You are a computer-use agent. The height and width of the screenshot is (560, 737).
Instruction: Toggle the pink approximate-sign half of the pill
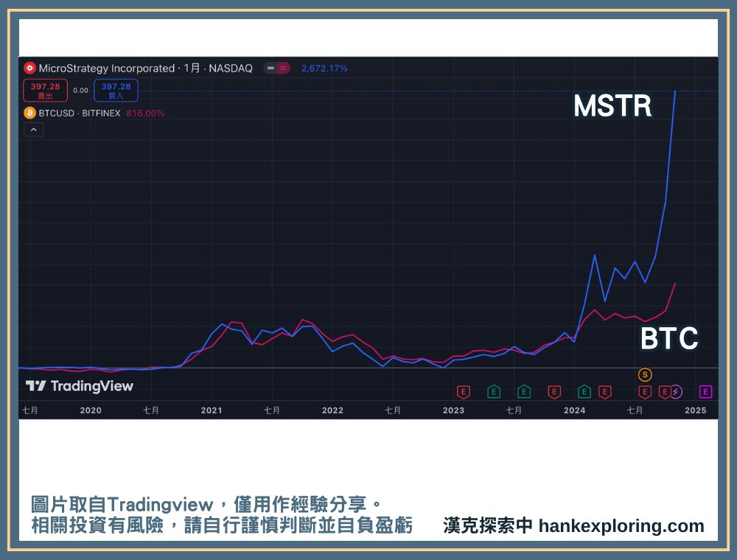[284, 68]
